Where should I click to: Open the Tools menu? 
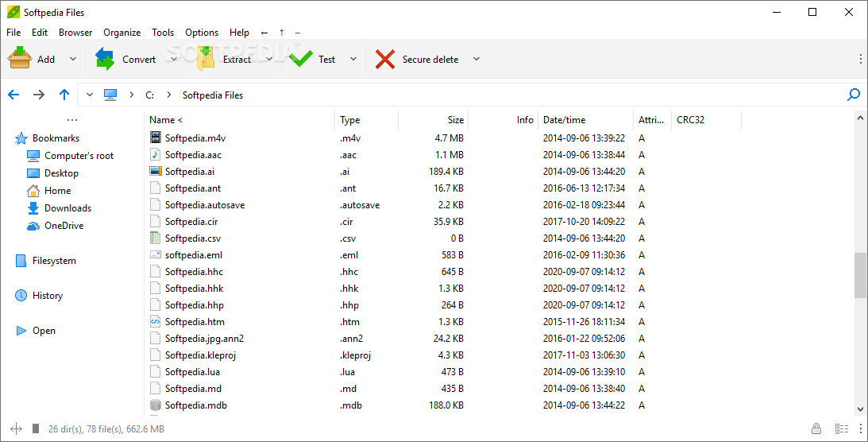163,33
